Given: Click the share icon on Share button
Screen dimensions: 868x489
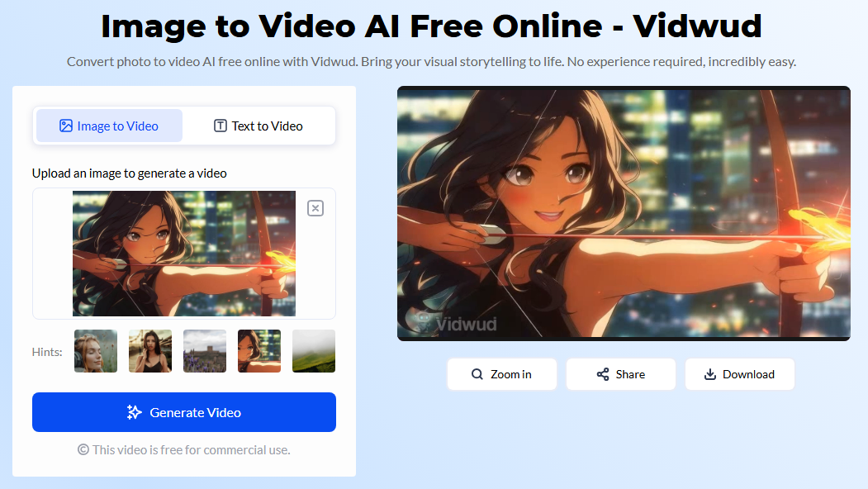Looking at the screenshot, I should pyautogui.click(x=603, y=374).
